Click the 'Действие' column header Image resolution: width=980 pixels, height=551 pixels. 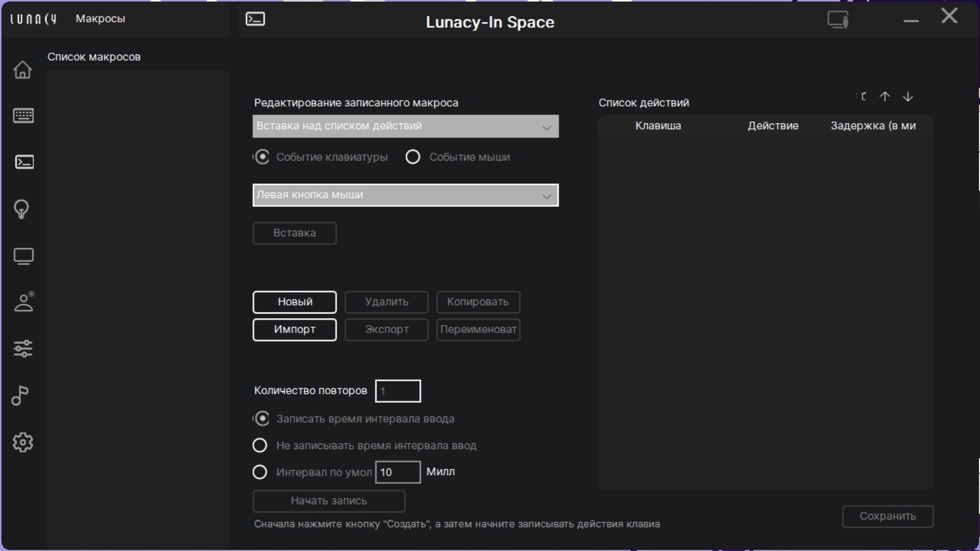(x=773, y=126)
